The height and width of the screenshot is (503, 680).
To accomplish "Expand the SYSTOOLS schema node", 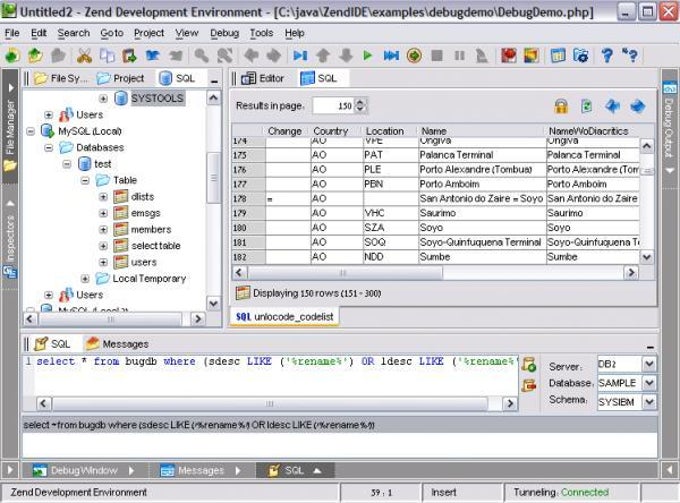I will click(x=103, y=99).
